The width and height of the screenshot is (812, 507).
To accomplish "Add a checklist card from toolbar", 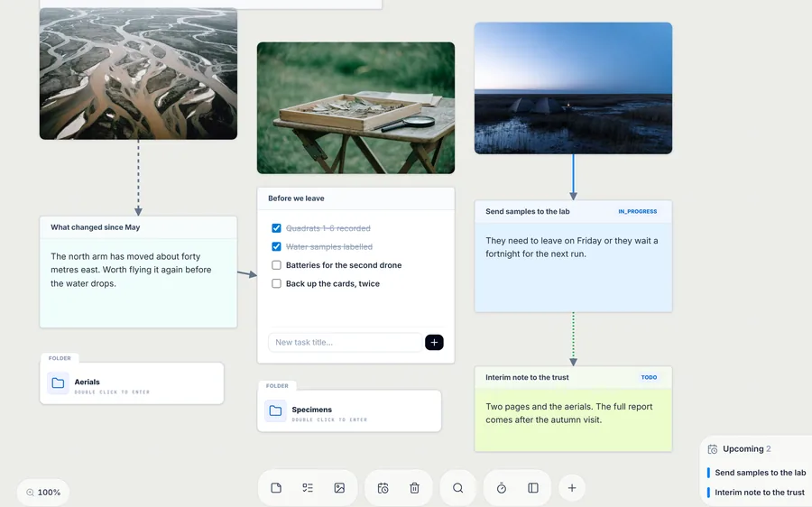I will click(308, 488).
